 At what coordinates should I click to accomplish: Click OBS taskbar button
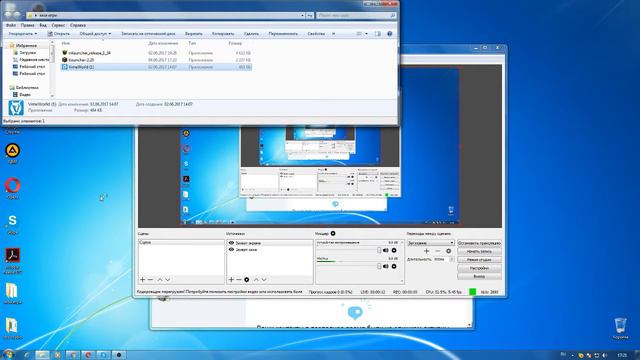[x=119, y=355]
